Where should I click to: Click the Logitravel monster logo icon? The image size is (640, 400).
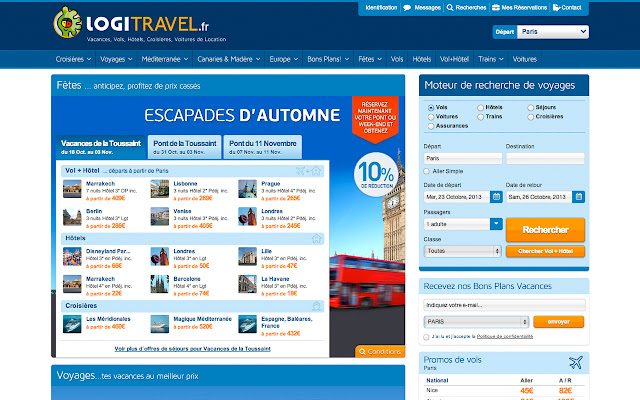coord(68,22)
